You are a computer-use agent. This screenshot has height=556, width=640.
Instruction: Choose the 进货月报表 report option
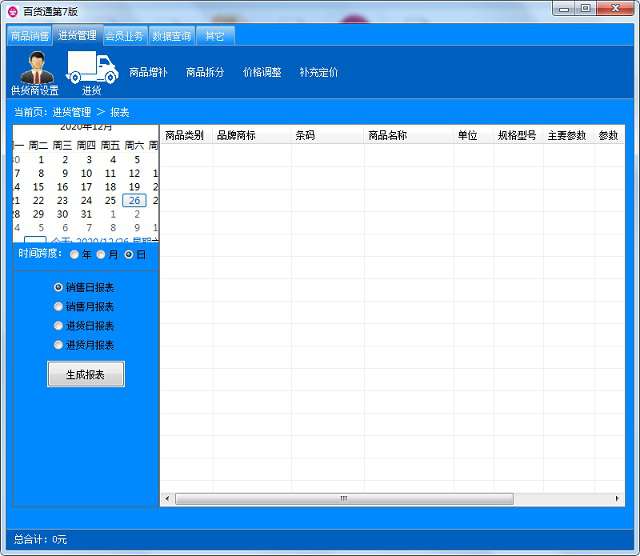click(58, 344)
